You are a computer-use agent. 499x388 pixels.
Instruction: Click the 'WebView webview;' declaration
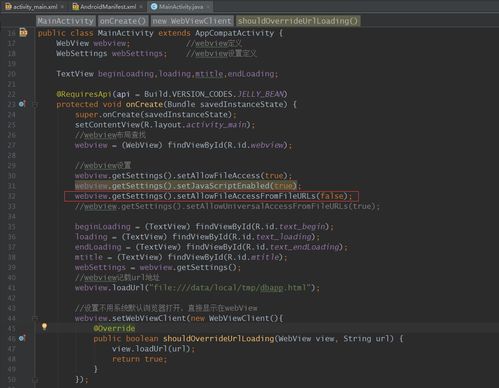click(93, 43)
